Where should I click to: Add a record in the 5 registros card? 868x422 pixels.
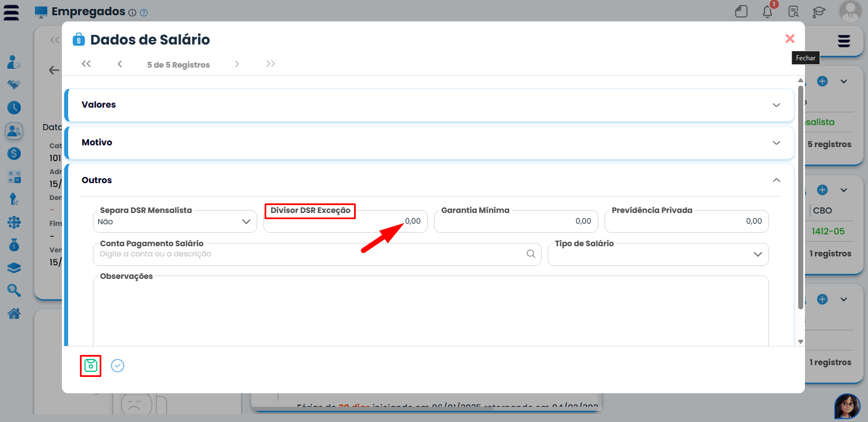pyautogui.click(x=822, y=81)
